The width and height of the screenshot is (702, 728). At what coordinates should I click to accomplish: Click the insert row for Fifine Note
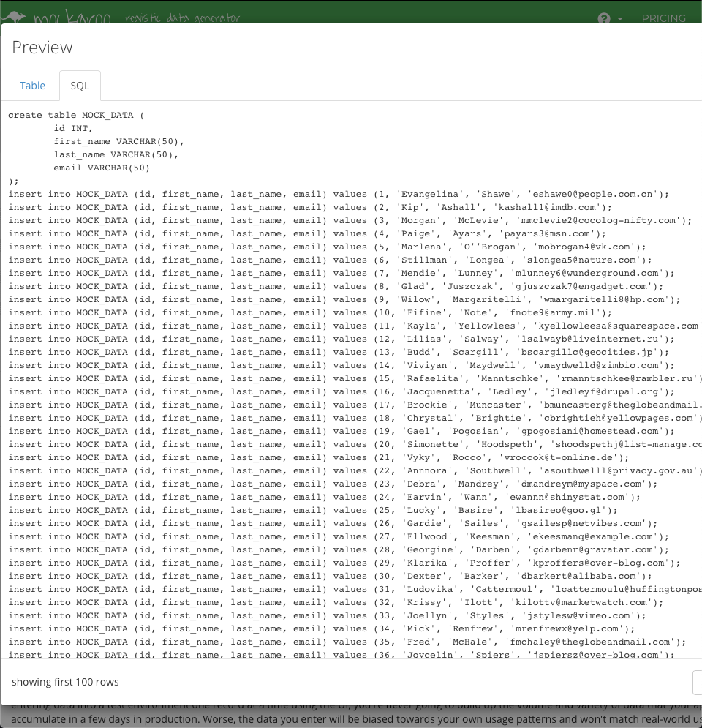pos(310,313)
